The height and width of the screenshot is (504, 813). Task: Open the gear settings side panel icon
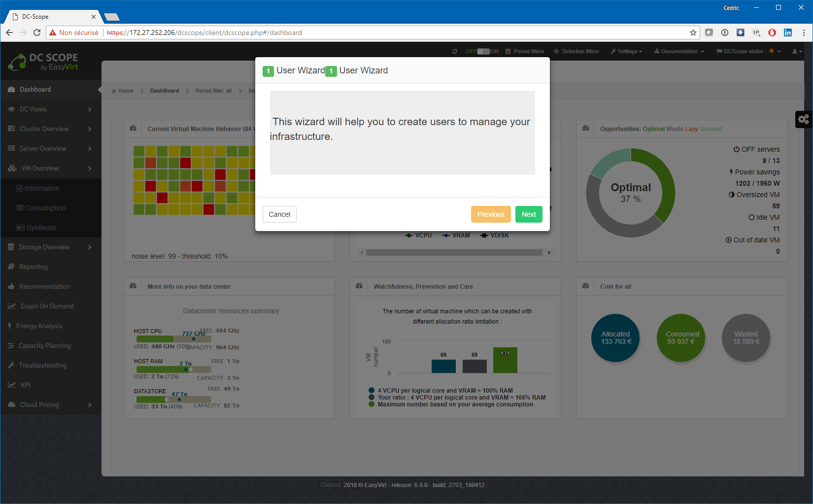[803, 119]
